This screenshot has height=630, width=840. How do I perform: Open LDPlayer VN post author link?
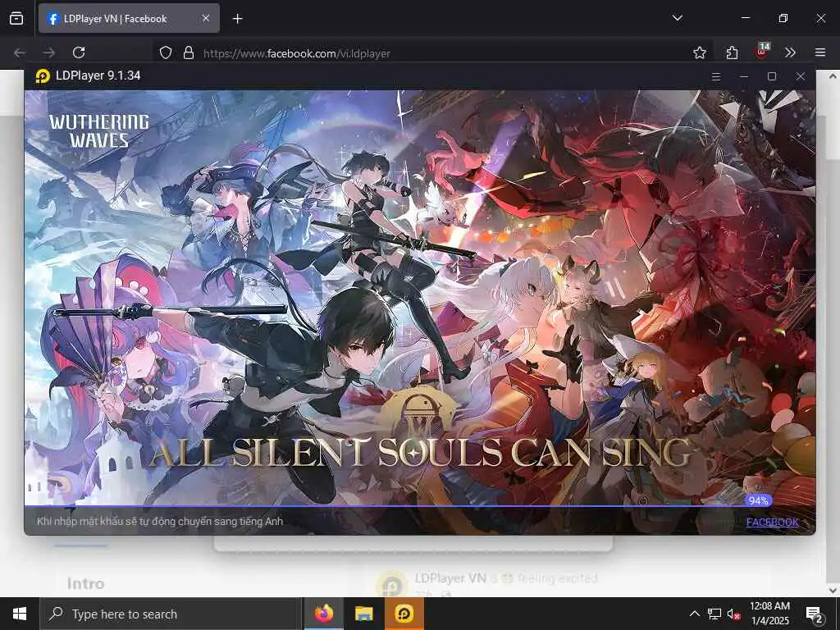(x=450, y=578)
